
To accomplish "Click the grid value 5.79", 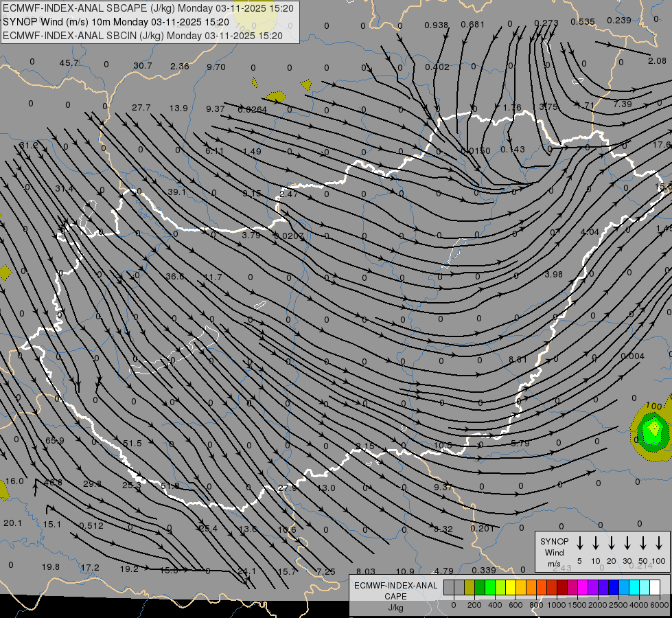I will coord(520,443).
